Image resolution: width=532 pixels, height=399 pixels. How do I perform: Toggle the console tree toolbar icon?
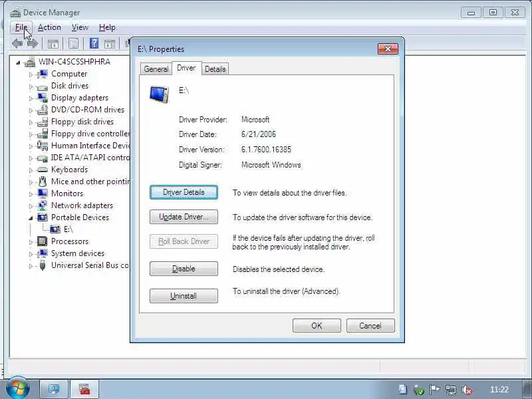53,44
